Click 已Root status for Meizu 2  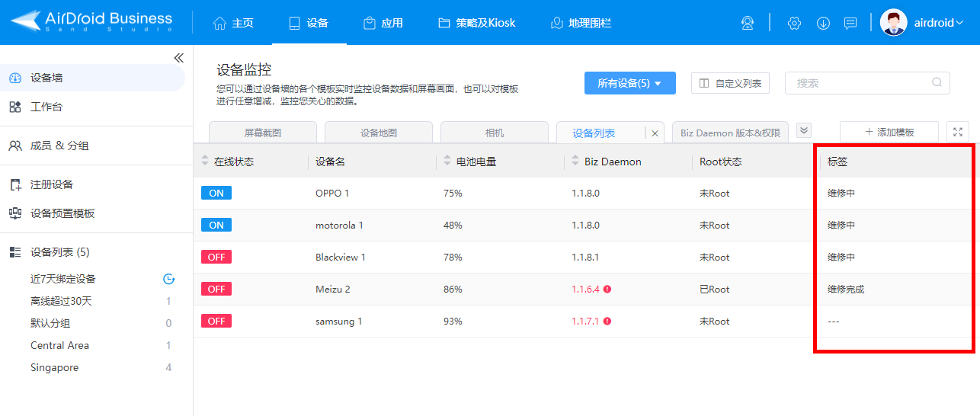(x=715, y=290)
